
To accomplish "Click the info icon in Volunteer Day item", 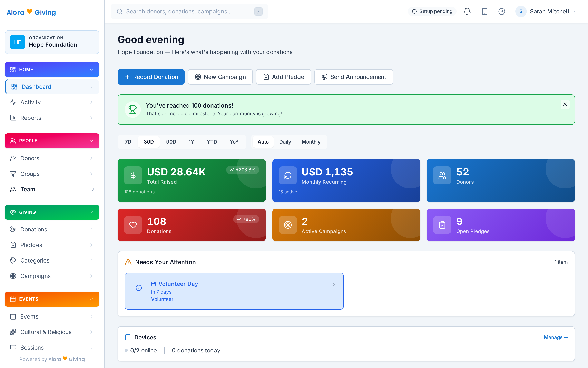I will pos(139,288).
